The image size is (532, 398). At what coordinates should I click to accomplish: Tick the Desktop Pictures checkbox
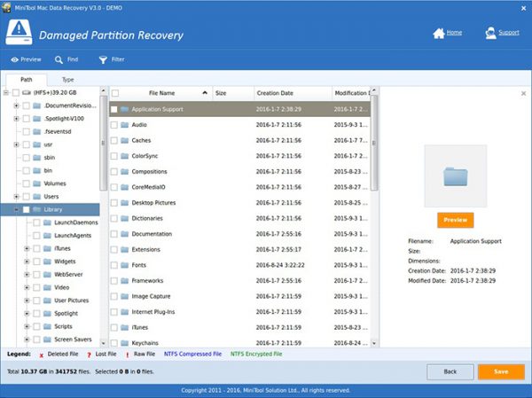[114, 203]
